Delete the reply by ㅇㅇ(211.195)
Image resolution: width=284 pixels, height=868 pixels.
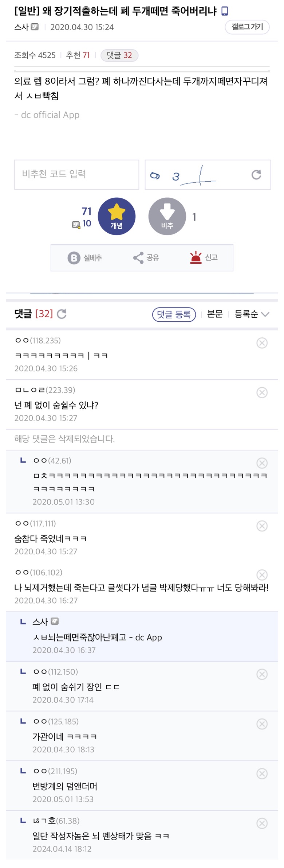[262, 774]
